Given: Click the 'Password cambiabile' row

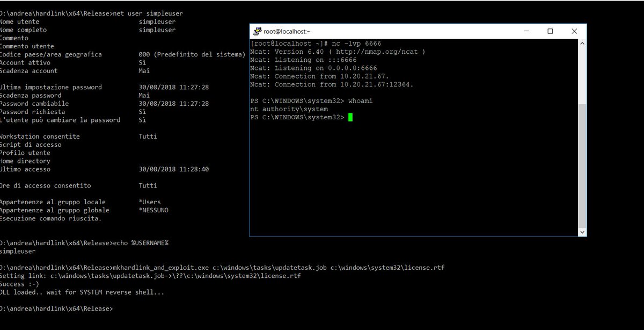Looking at the screenshot, I should tap(104, 104).
